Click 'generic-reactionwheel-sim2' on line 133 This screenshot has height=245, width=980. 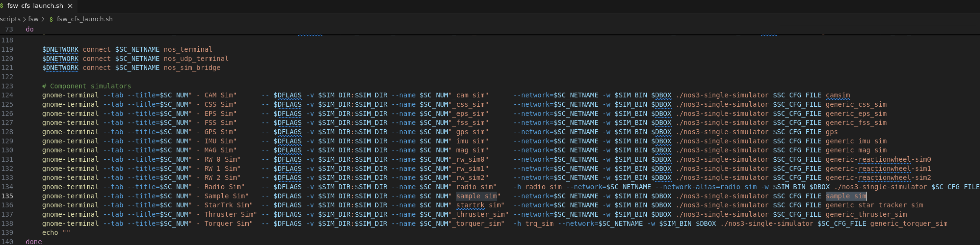(879, 177)
